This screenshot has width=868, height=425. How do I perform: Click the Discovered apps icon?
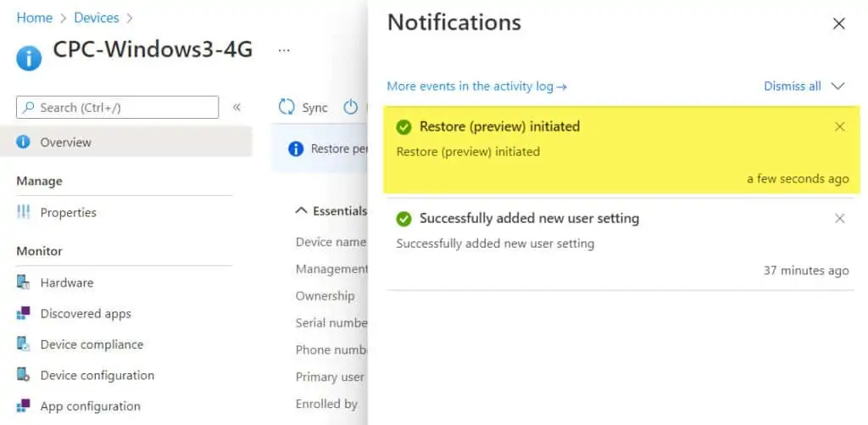23,313
